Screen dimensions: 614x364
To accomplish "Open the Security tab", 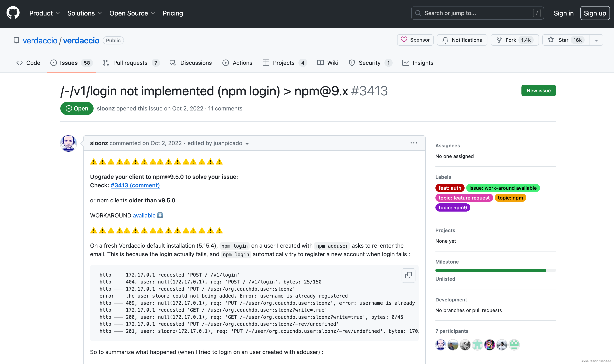I will 370,63.
